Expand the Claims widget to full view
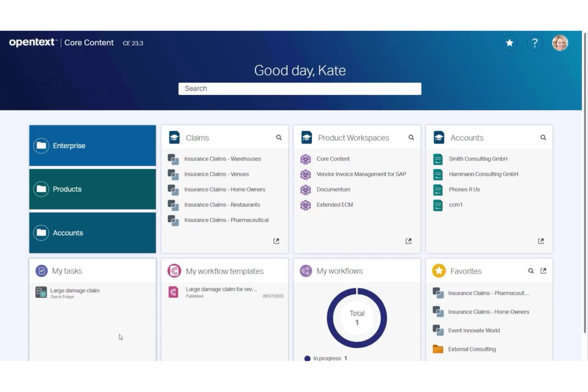This screenshot has width=588, height=392. tap(277, 241)
